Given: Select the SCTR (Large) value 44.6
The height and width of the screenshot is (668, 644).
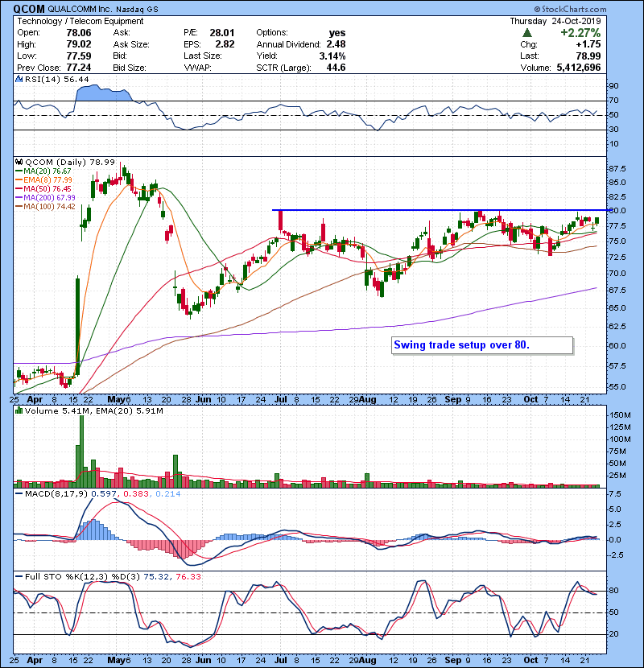Looking at the screenshot, I should (336, 68).
